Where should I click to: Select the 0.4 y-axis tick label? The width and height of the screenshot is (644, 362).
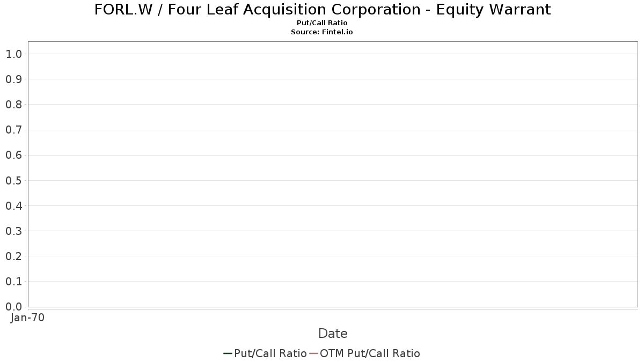[13, 205]
